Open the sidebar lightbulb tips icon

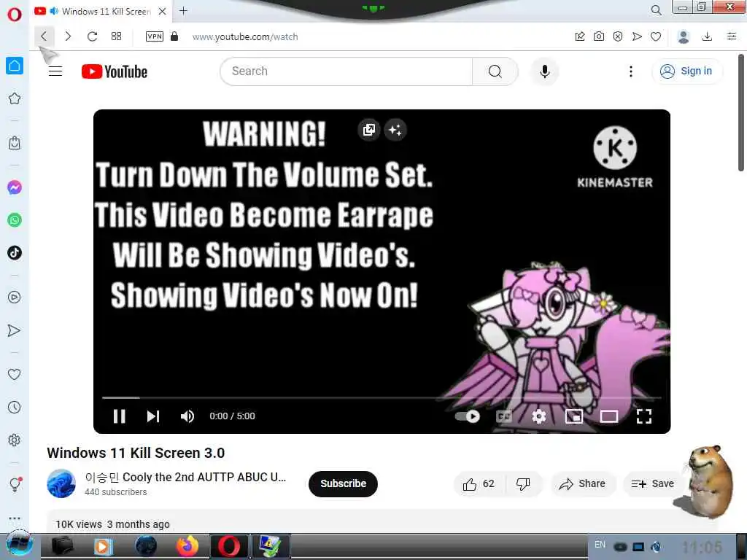pyautogui.click(x=15, y=485)
